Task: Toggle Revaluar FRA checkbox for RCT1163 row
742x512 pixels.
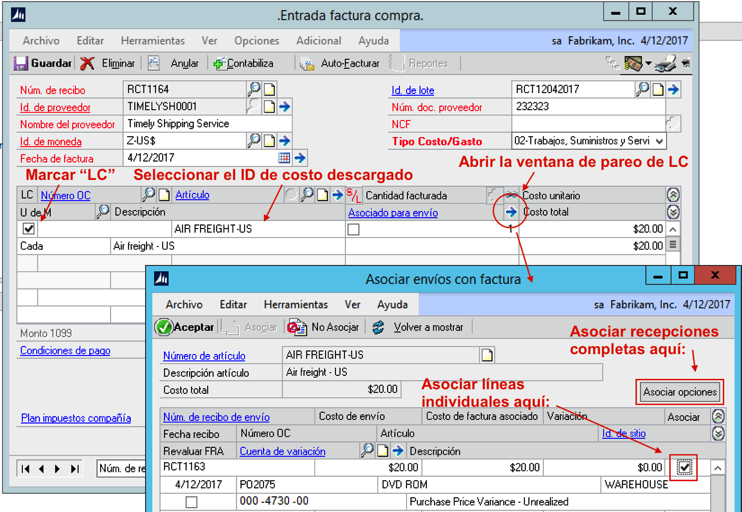Action: pos(191,502)
